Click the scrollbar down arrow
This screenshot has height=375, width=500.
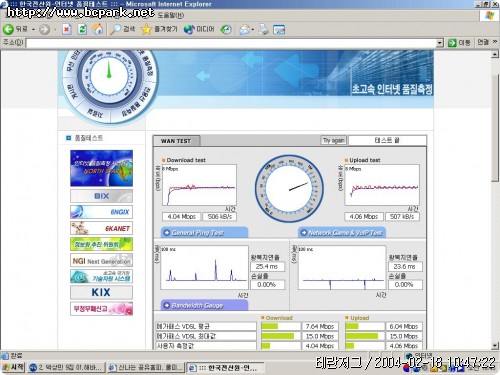coord(495,345)
